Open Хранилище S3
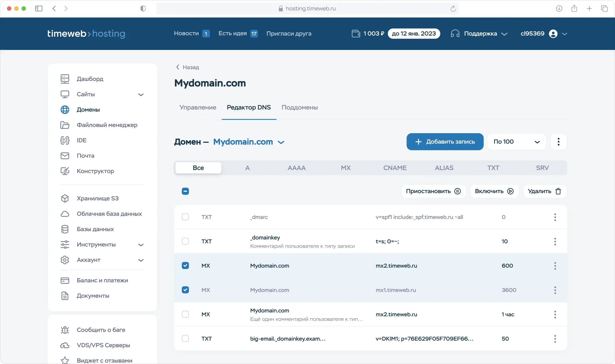The height and width of the screenshot is (364, 615). click(97, 198)
